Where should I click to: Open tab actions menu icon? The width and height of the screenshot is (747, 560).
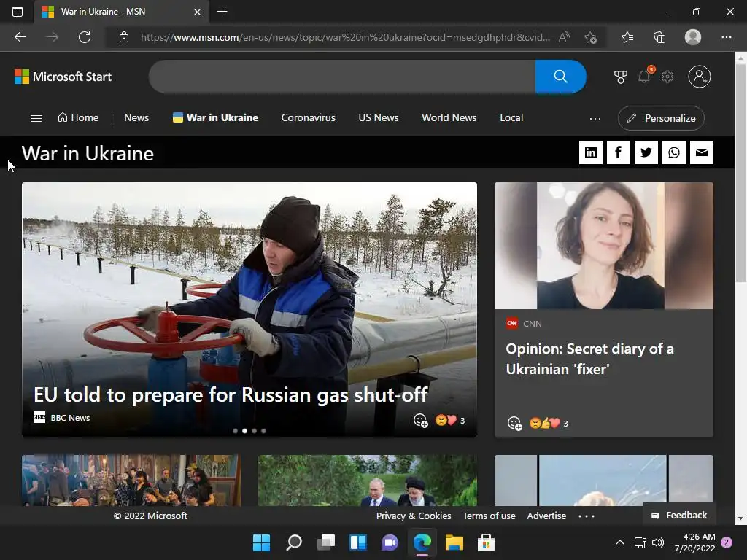(x=18, y=12)
